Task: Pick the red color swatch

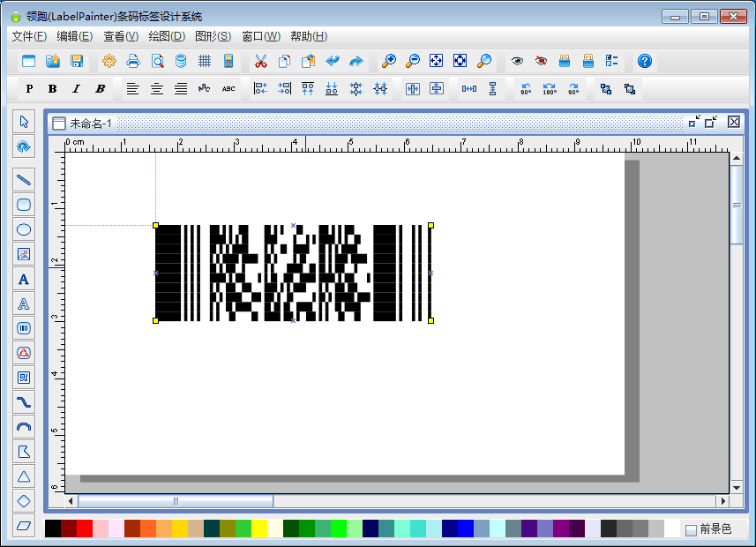Action: click(85, 528)
